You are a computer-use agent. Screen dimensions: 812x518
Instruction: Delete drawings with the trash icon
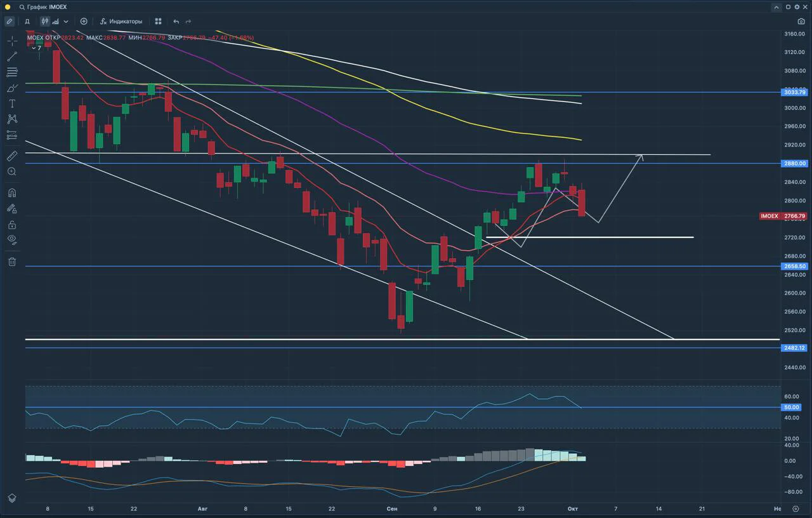[x=11, y=262]
